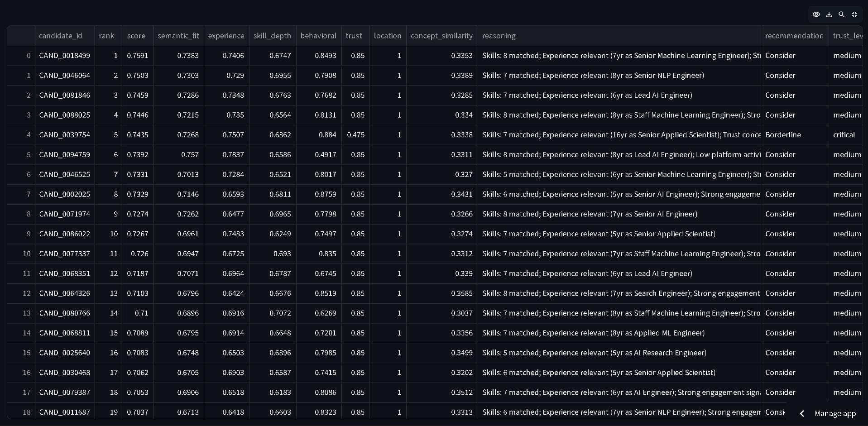
Task: Select cell CAND_0068811
Action: coord(65,333)
